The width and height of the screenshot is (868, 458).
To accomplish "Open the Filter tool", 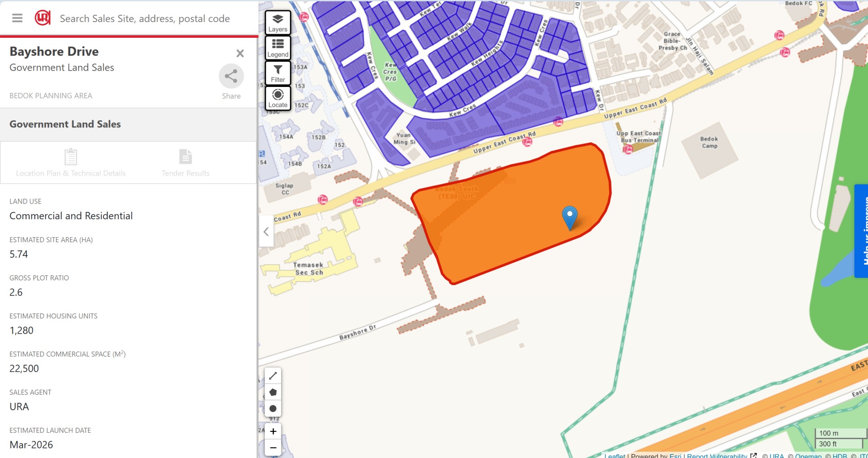I will pyautogui.click(x=278, y=73).
